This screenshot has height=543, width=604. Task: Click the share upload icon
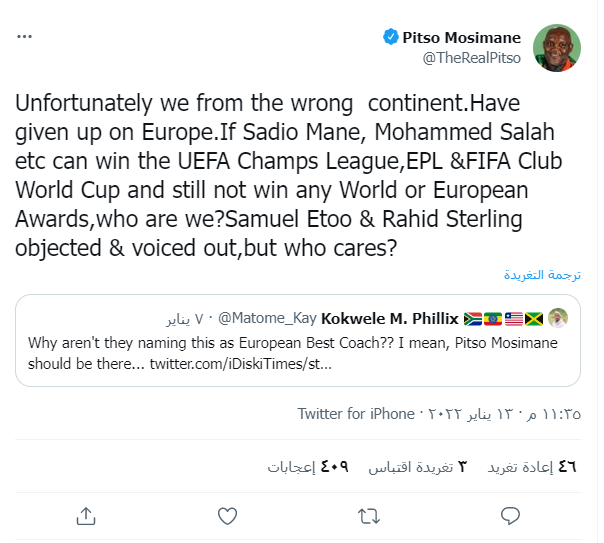tap(87, 515)
